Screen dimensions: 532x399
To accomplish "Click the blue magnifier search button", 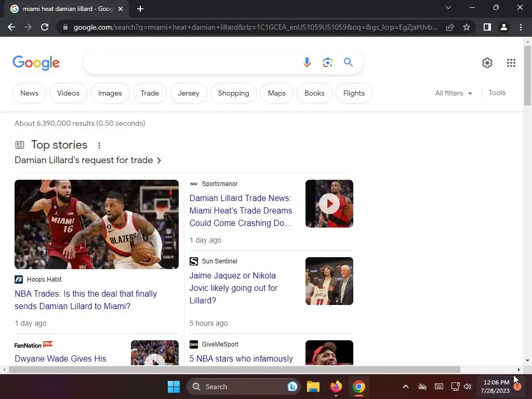I will point(348,62).
